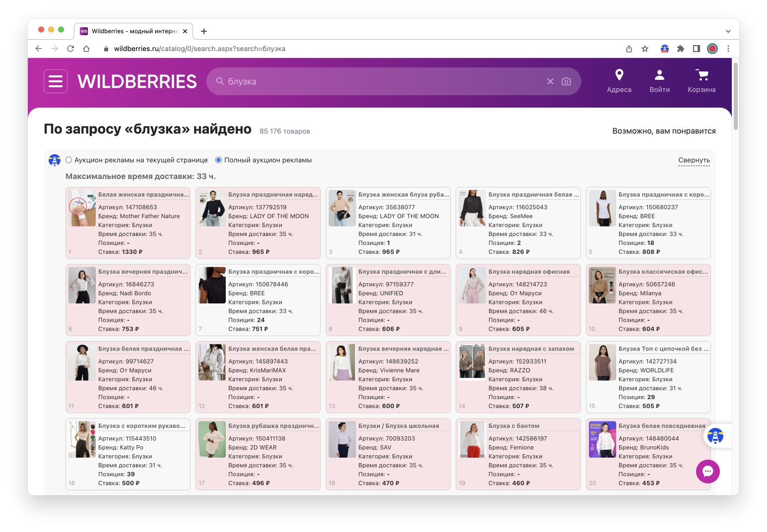Open thumbnail of Vivienne Mare blouse
The height and width of the screenshot is (532, 767).
tap(342, 362)
